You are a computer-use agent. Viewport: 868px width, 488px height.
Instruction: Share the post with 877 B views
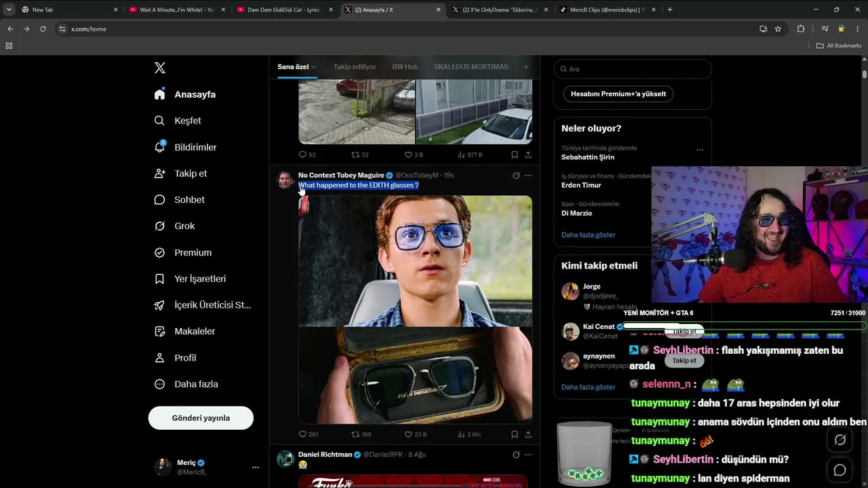(528, 155)
